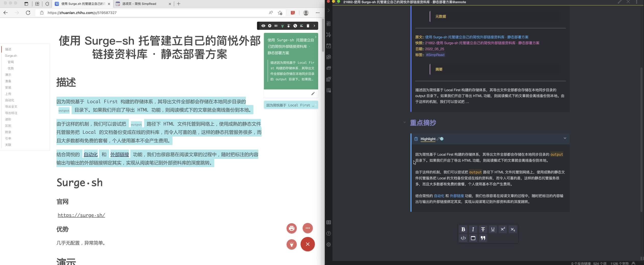This screenshot has width=644, height=265.
Task: Open Obsidian settings gear icon
Action: coord(329,245)
